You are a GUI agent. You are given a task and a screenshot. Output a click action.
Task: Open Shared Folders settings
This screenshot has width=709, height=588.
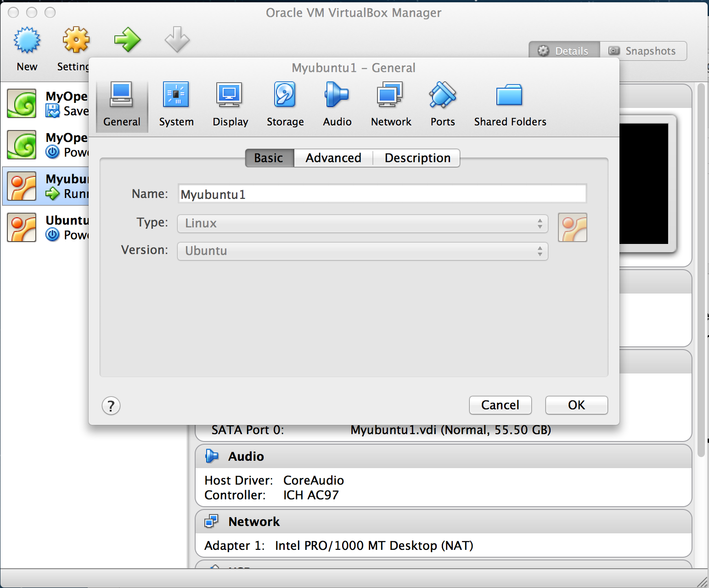[x=509, y=103]
